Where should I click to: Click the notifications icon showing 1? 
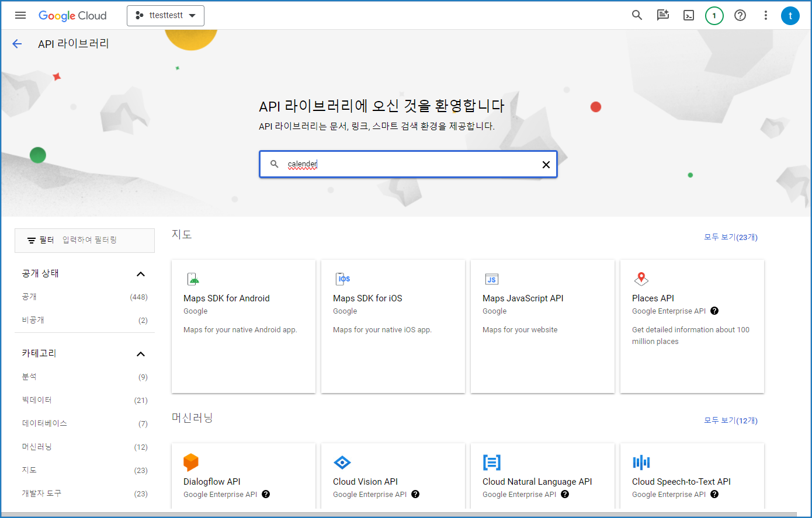tap(714, 15)
